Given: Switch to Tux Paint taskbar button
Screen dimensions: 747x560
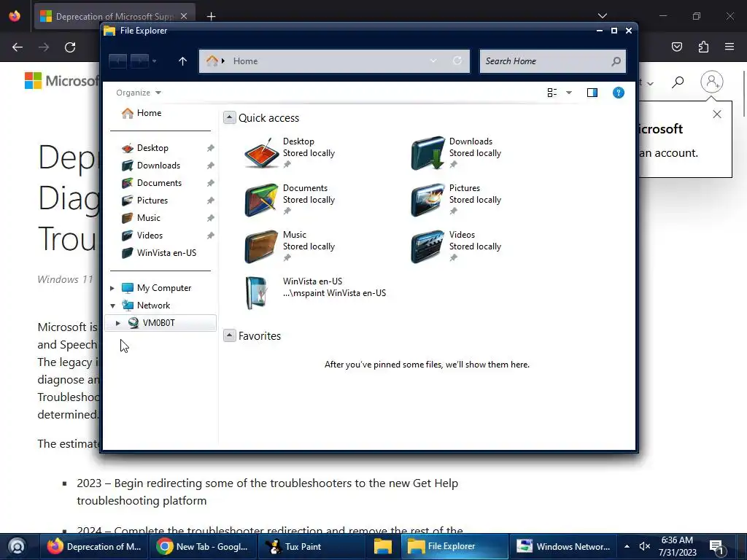Looking at the screenshot, I should pos(311,547).
